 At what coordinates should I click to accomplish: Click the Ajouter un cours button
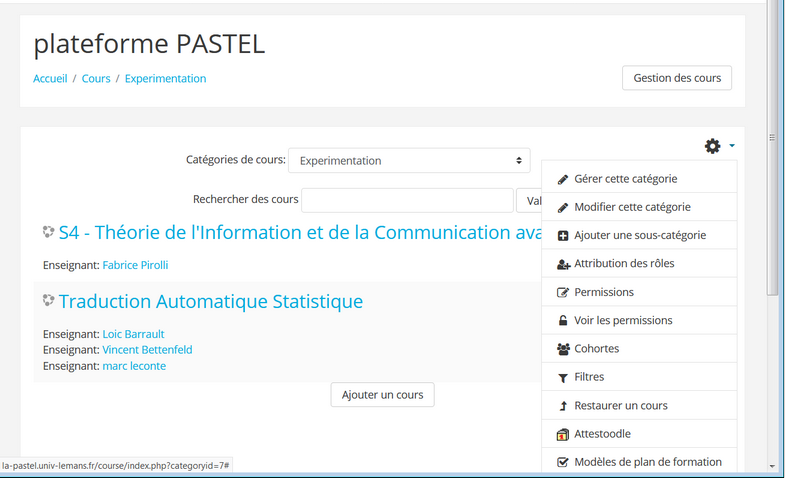[382, 395]
